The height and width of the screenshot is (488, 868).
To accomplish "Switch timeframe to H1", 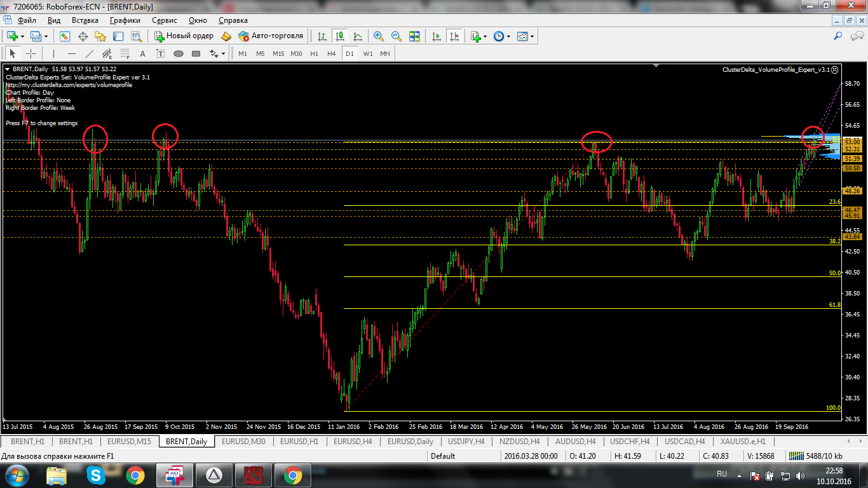I will pos(314,53).
